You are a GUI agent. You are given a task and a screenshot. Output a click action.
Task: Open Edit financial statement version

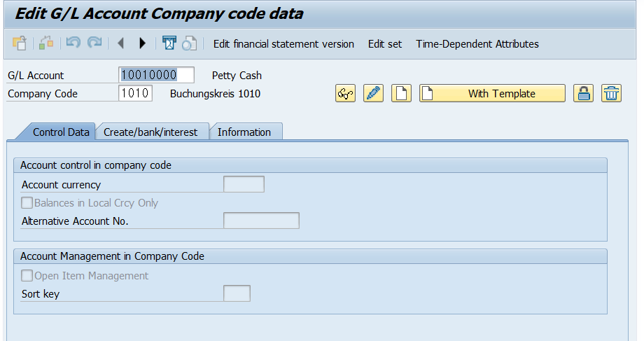click(283, 44)
